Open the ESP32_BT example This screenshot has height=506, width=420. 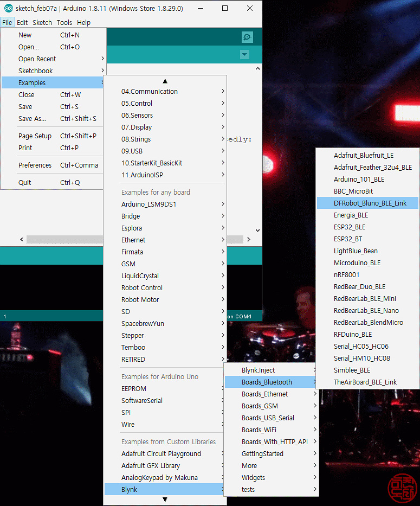pos(367,239)
